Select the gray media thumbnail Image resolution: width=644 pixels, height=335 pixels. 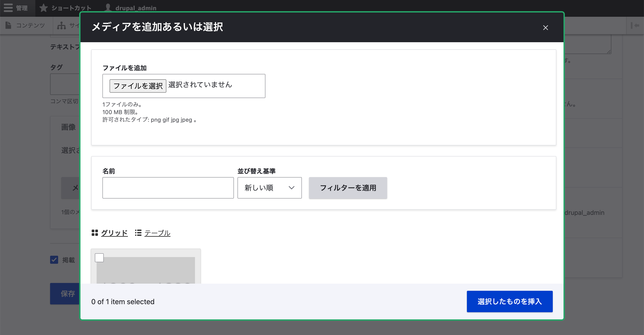(146, 270)
